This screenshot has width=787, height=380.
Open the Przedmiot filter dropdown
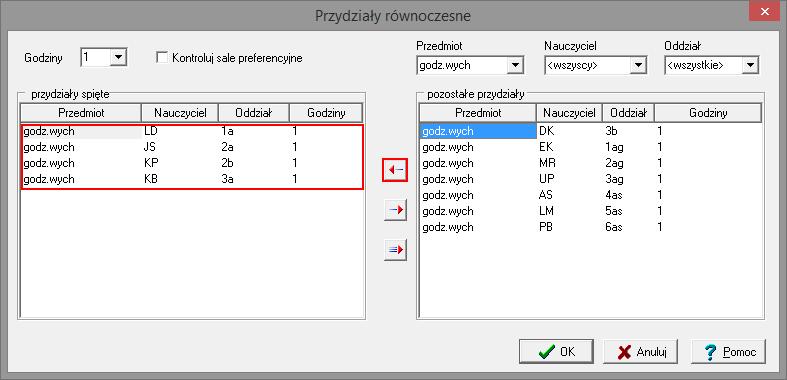click(x=514, y=65)
